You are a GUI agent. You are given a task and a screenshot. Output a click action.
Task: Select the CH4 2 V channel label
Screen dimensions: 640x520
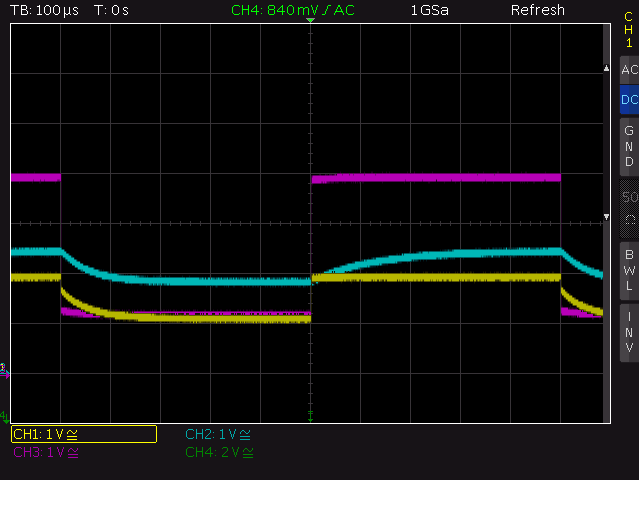(x=219, y=452)
